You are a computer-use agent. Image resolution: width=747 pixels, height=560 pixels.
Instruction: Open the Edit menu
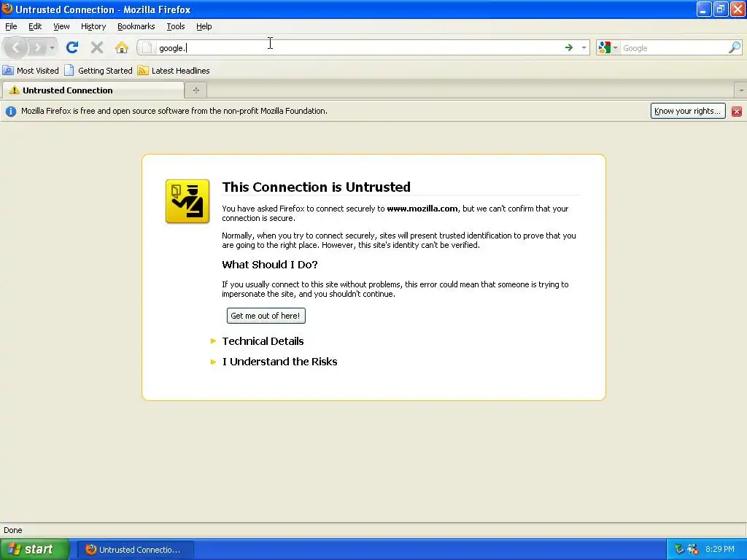coord(35,27)
